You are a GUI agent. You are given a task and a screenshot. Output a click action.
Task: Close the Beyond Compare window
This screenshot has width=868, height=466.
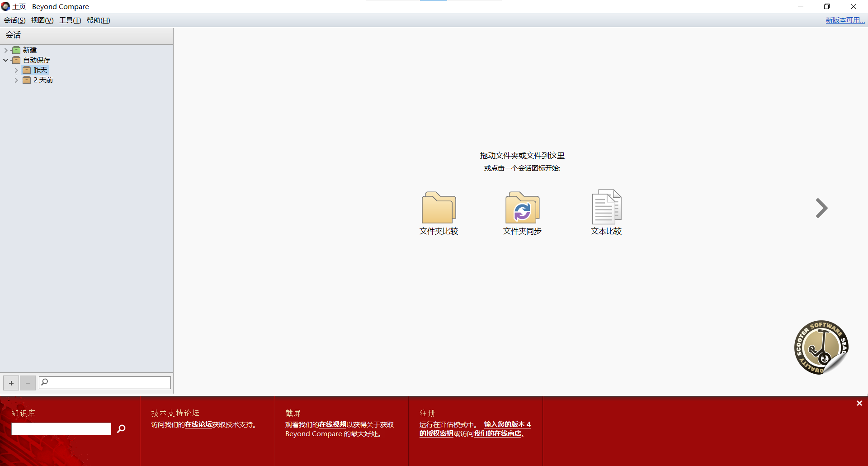click(854, 6)
